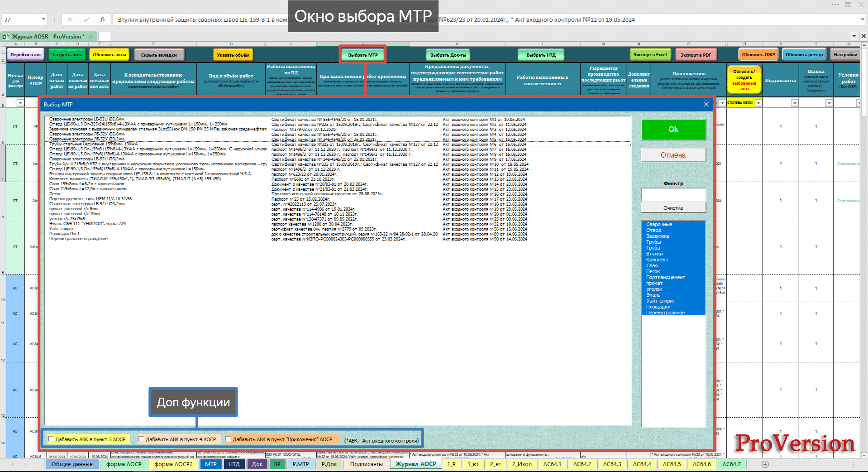The width and height of the screenshot is (868, 472).
Task: Check Добавить АВК в пункт Приложения АОСР
Action: 228,439
